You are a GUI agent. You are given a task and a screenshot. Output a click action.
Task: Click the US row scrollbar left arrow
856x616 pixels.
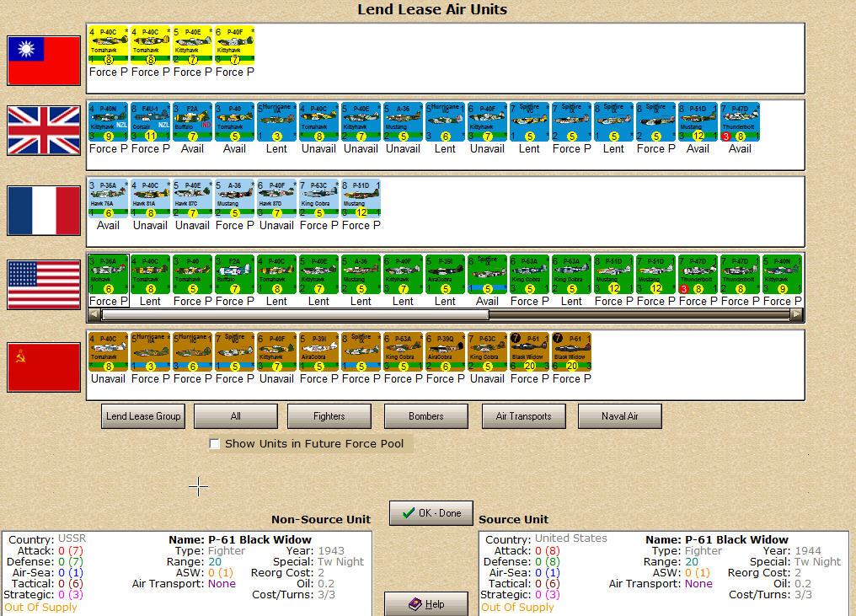coord(94,314)
